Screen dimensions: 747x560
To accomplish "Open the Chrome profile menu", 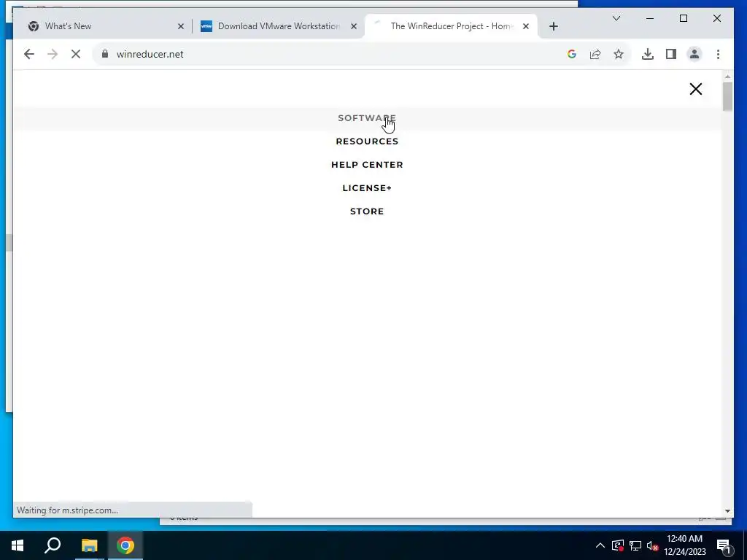I will click(694, 54).
